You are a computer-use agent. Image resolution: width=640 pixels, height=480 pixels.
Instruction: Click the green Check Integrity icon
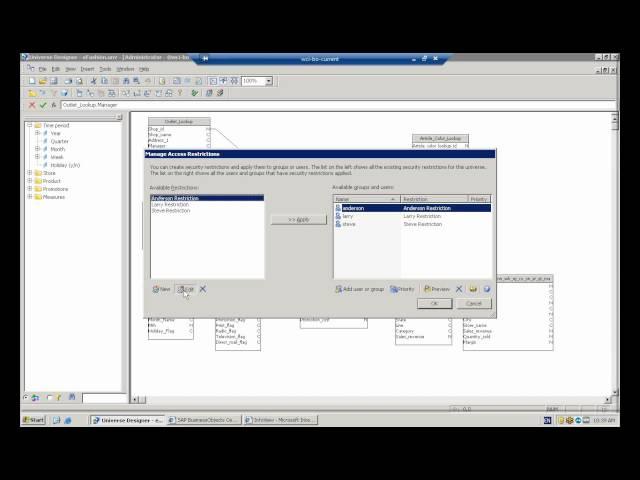coord(195,93)
